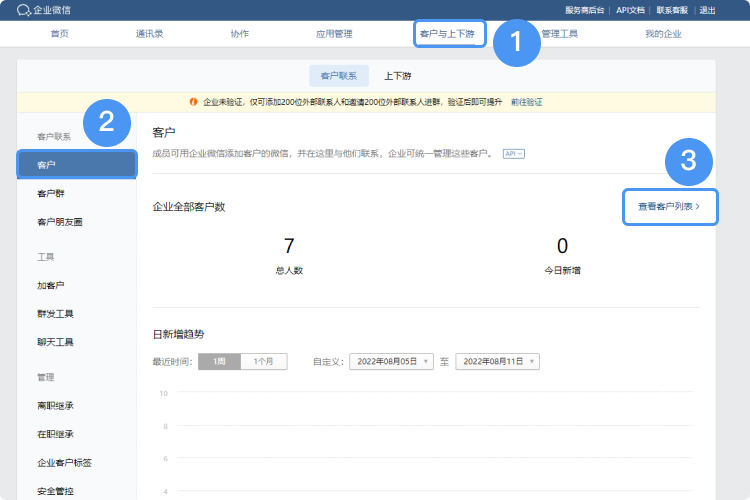Open the end date dropdown 2022年08月11日
Viewport: 750px width, 500px height.
[x=497, y=361]
